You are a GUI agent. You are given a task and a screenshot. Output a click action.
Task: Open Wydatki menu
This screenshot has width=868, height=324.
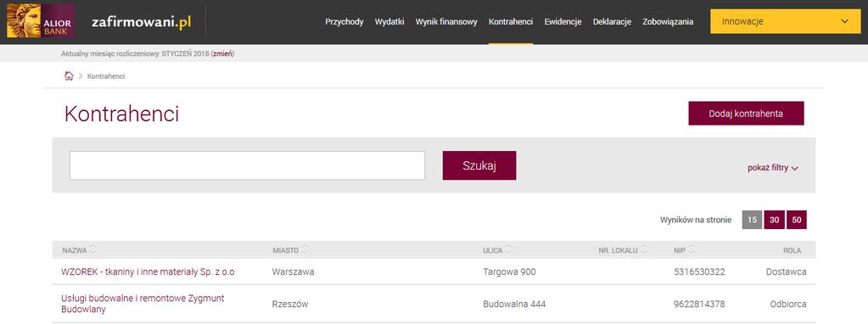389,22
